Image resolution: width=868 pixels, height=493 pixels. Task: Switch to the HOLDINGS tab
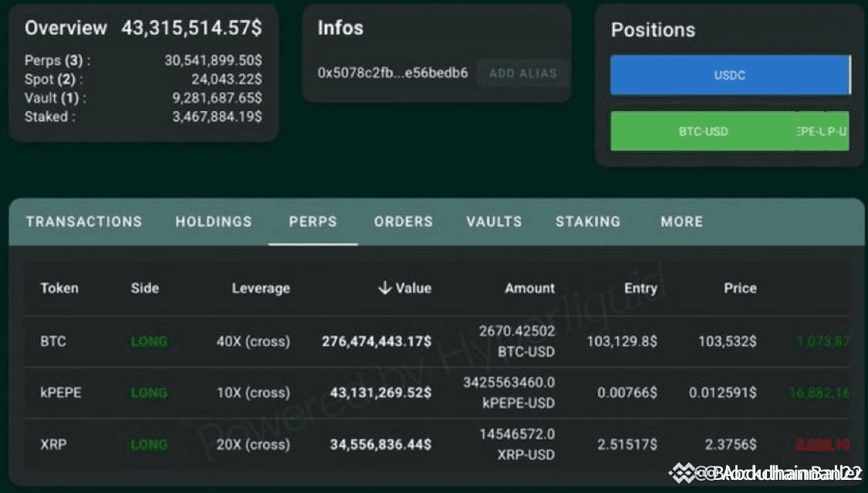tap(214, 221)
